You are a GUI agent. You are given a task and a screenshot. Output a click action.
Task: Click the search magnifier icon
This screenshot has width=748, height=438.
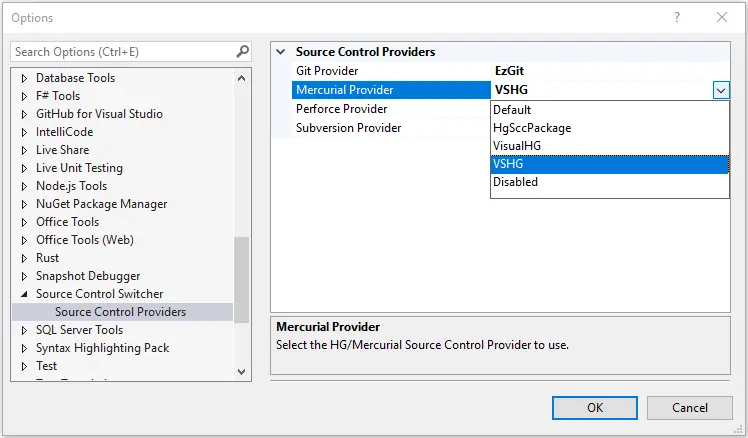tap(242, 51)
